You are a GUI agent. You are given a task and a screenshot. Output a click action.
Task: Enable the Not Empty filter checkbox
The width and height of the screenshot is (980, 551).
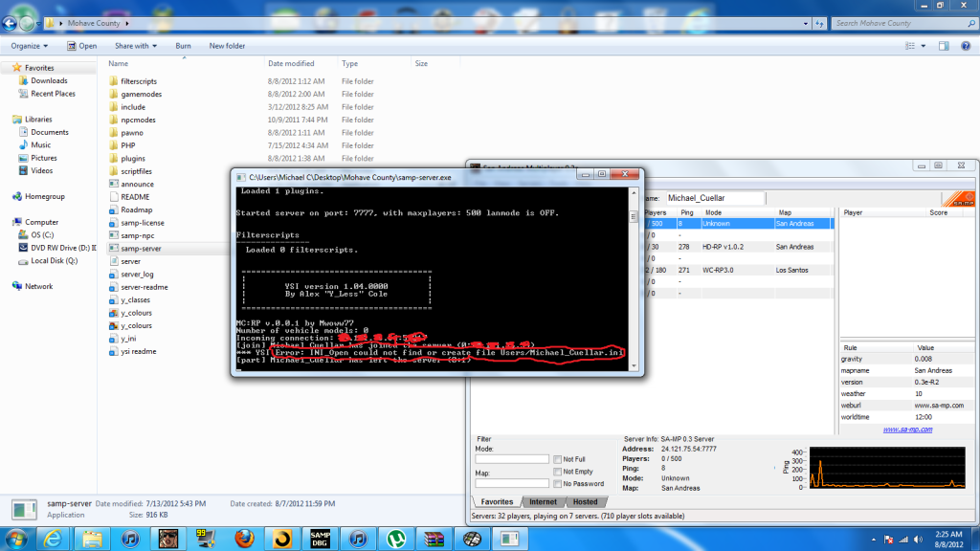pos(558,472)
